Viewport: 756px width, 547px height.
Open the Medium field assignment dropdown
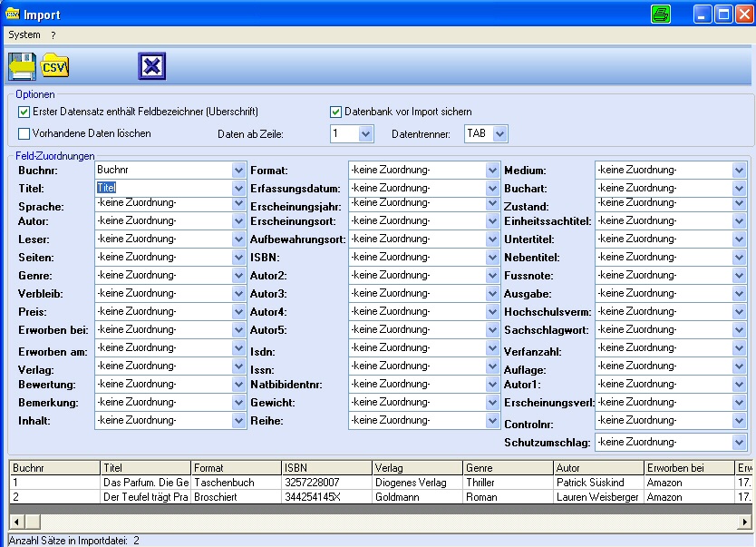click(x=739, y=170)
